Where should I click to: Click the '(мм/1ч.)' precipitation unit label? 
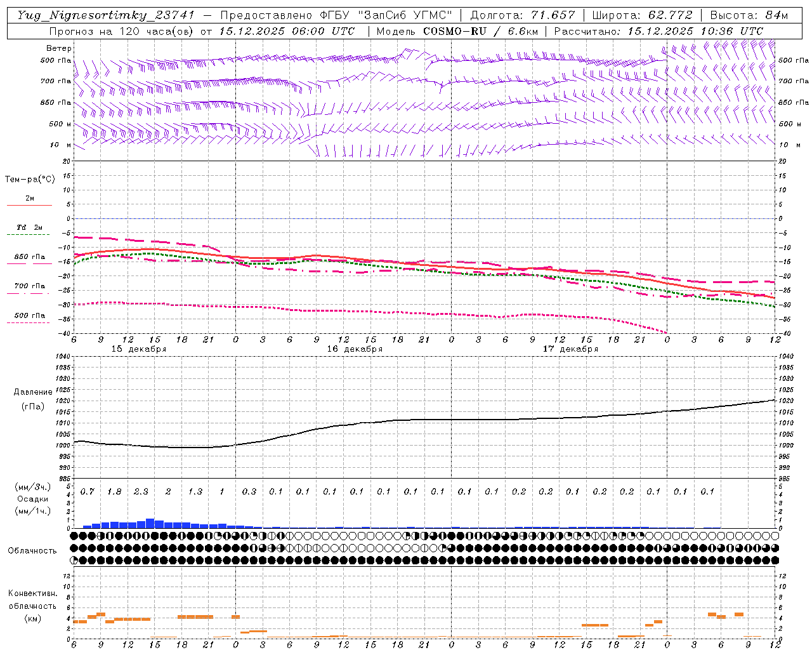(33, 511)
